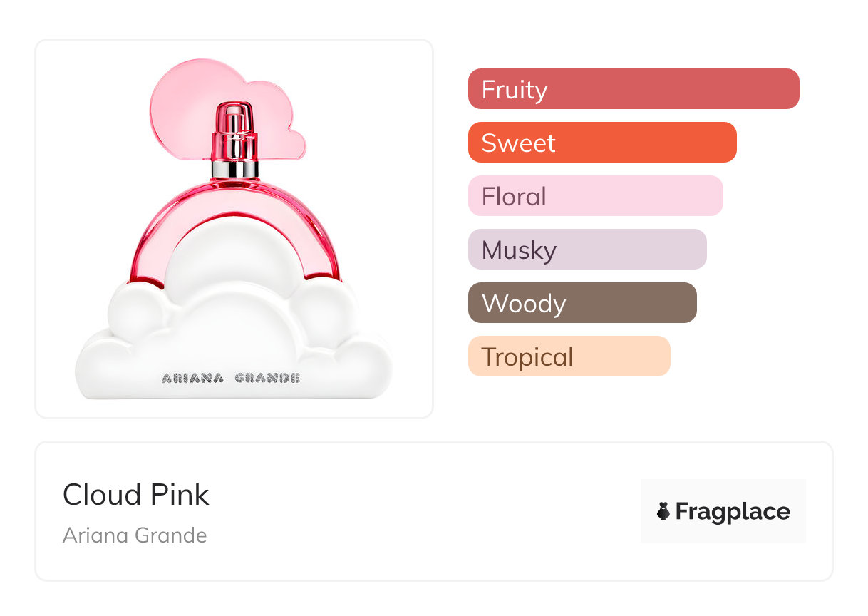Screen dimensions: 868x616
Task: Click the Fruity accord bar
Action: coord(633,89)
